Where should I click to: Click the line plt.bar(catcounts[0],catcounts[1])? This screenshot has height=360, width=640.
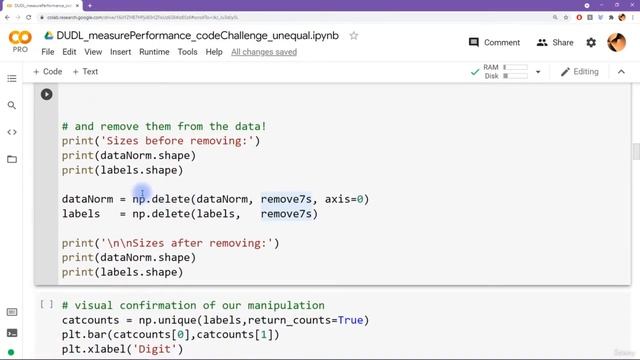[x=171, y=335]
